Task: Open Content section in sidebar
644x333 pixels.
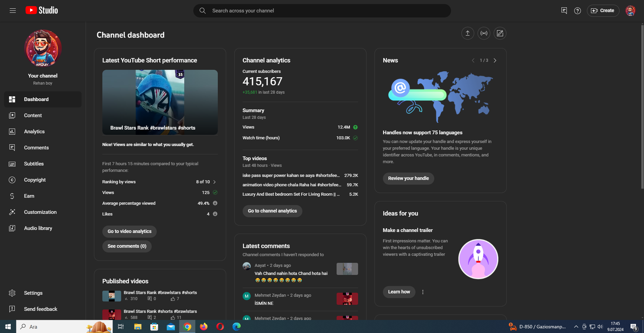Action: [x=43, y=115]
